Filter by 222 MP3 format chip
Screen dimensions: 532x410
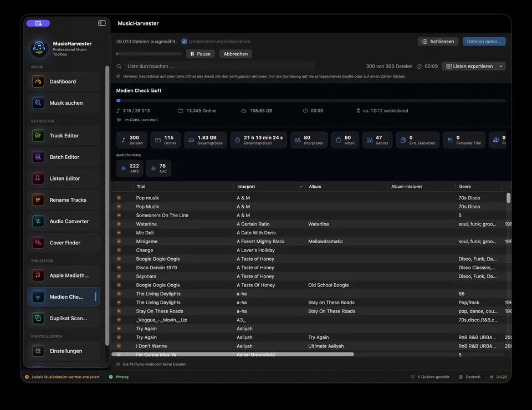(130, 168)
